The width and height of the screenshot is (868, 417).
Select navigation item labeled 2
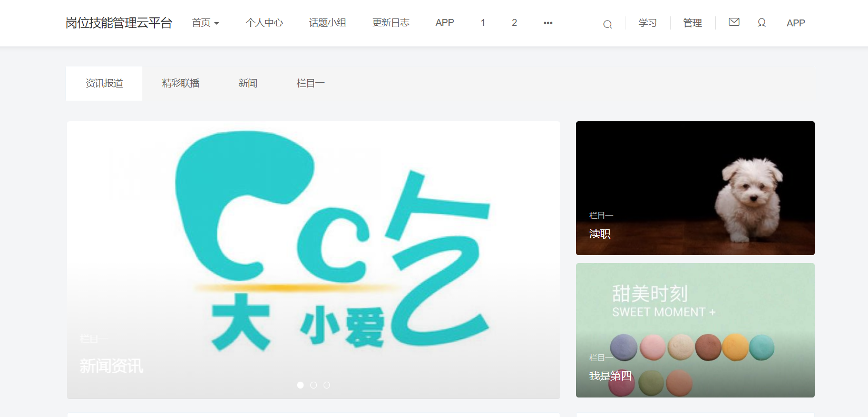click(514, 23)
